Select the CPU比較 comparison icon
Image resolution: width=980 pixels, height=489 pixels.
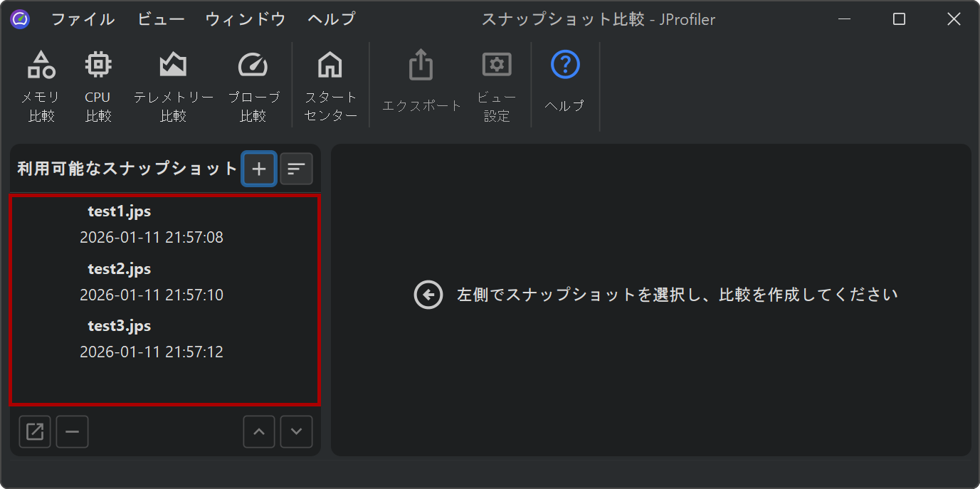coord(98,85)
